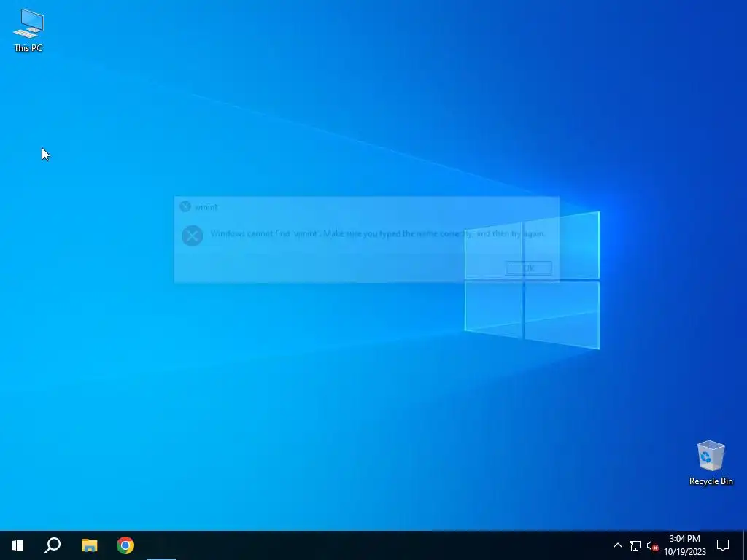Open the muted volume tray icon

(x=652, y=545)
